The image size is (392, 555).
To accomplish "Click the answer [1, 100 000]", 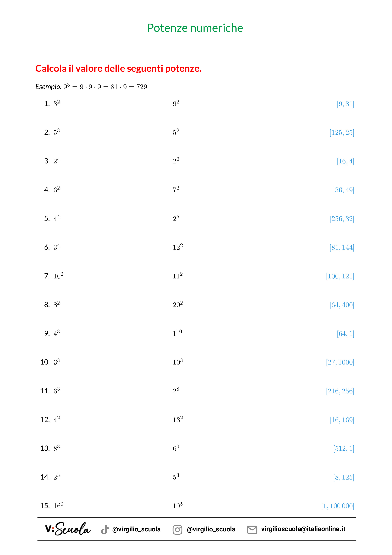I will [x=337, y=506].
